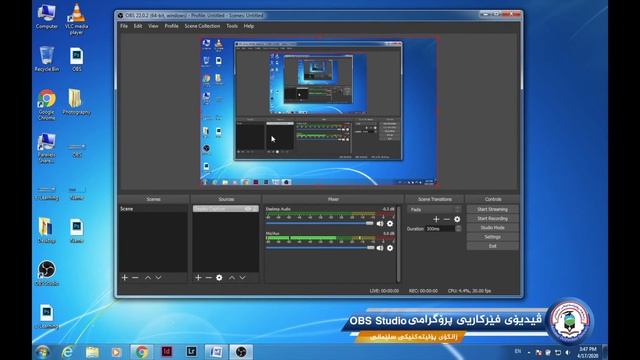This screenshot has width=640, height=360.
Task: Mute the Mic/Aux channel
Action: point(380,248)
